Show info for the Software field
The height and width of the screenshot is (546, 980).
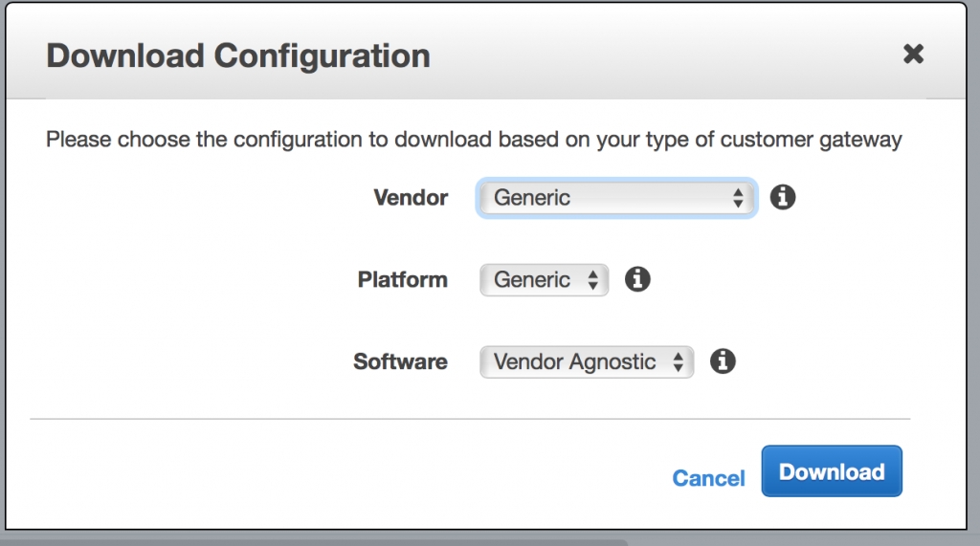pos(723,361)
